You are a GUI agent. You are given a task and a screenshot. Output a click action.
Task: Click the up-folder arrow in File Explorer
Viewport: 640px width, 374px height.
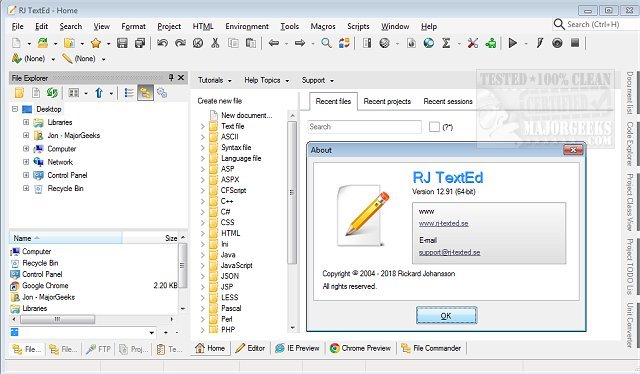[x=99, y=93]
